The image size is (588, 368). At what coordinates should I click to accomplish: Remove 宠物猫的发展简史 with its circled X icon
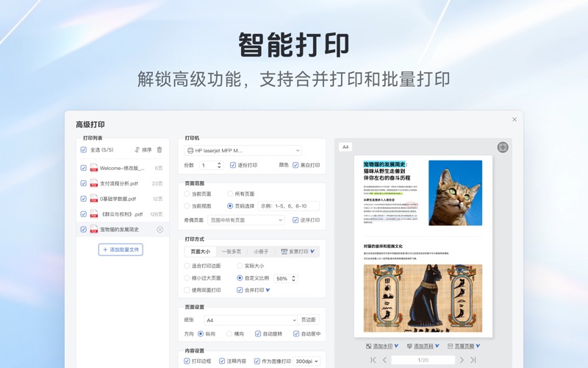coord(159,230)
